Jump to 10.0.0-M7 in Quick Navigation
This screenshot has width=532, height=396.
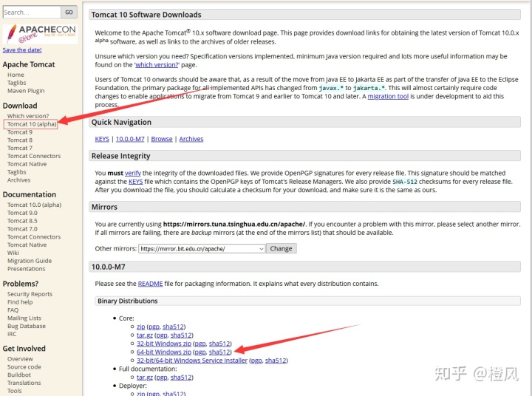point(130,139)
